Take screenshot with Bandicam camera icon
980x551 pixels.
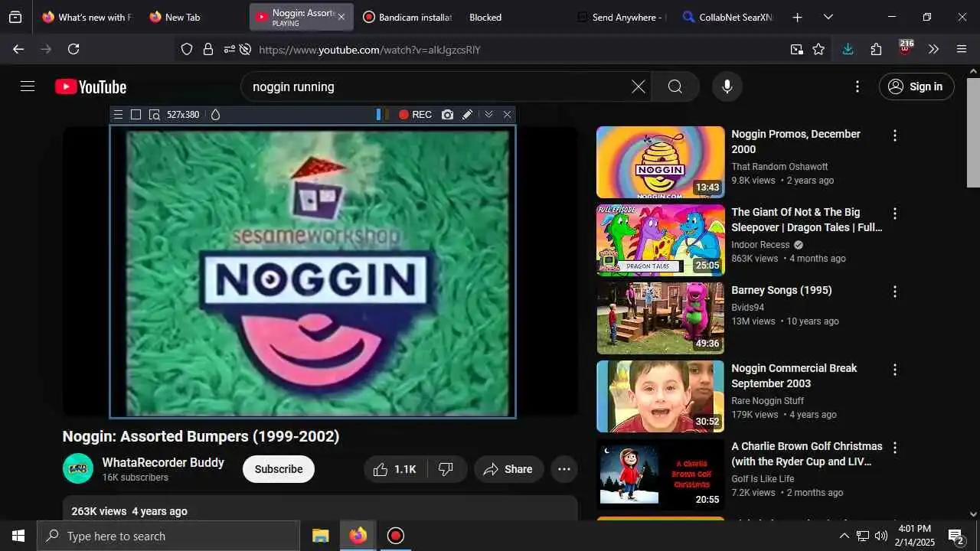[x=447, y=115]
